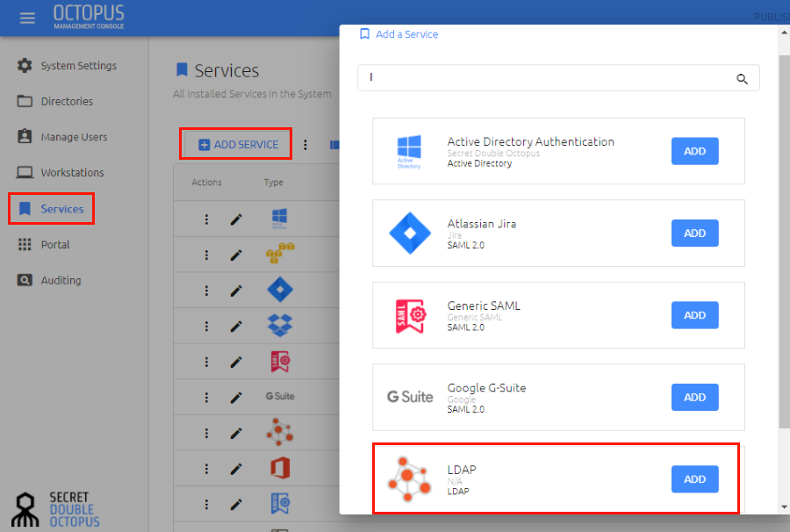The width and height of the screenshot is (790, 532).
Task: Edit the AWS gold cubes service row
Action: click(x=236, y=255)
